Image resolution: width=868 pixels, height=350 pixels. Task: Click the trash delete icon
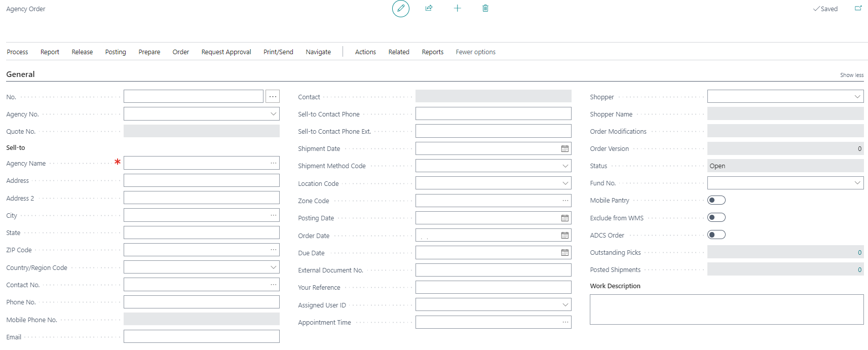tap(485, 8)
